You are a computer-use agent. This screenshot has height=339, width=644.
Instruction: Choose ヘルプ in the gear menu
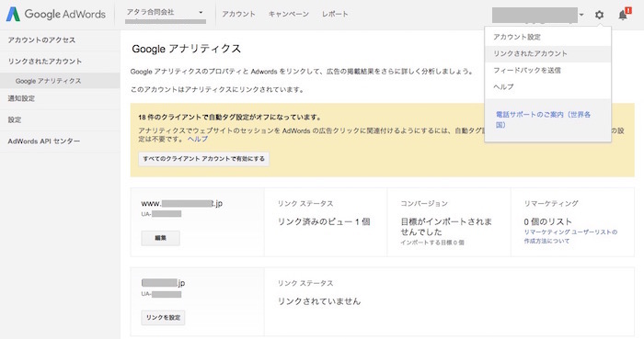point(547,87)
